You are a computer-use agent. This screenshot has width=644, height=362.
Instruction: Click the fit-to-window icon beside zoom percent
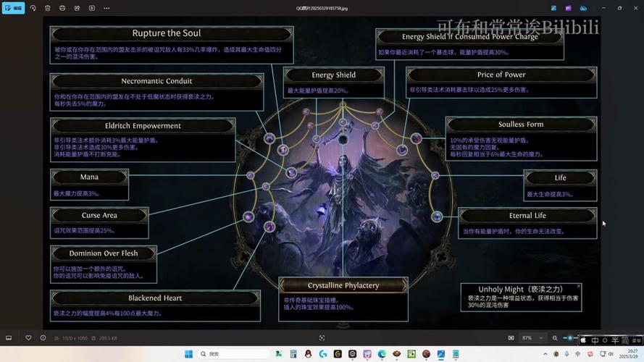click(511, 337)
